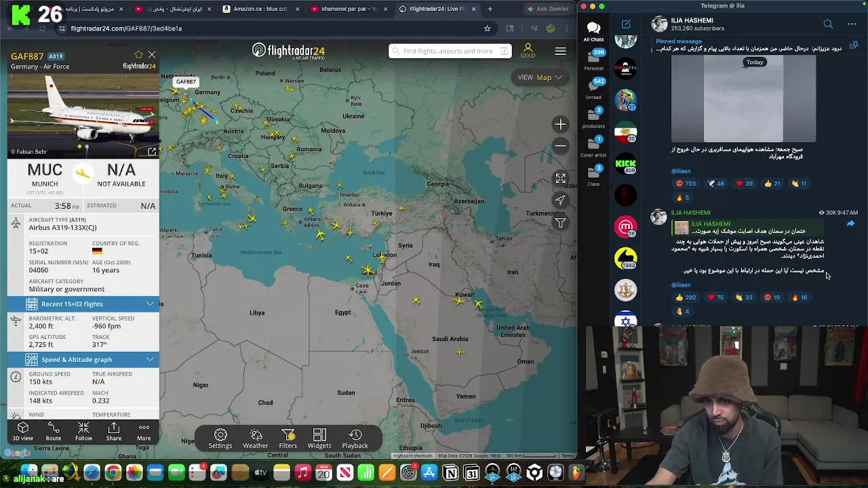This screenshot has width=868, height=488.
Task: Open the pinned messages list icon
Action: 852,45
